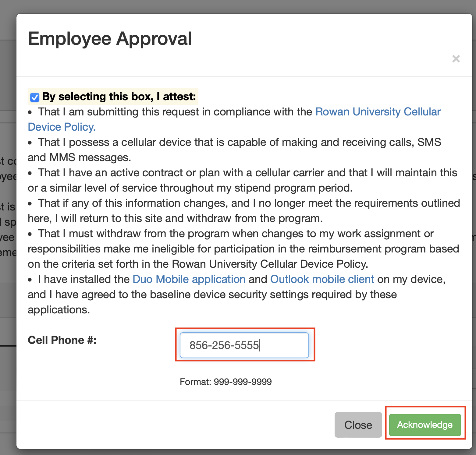
Task: Click the text about baseline device security settings
Action: pos(212,295)
